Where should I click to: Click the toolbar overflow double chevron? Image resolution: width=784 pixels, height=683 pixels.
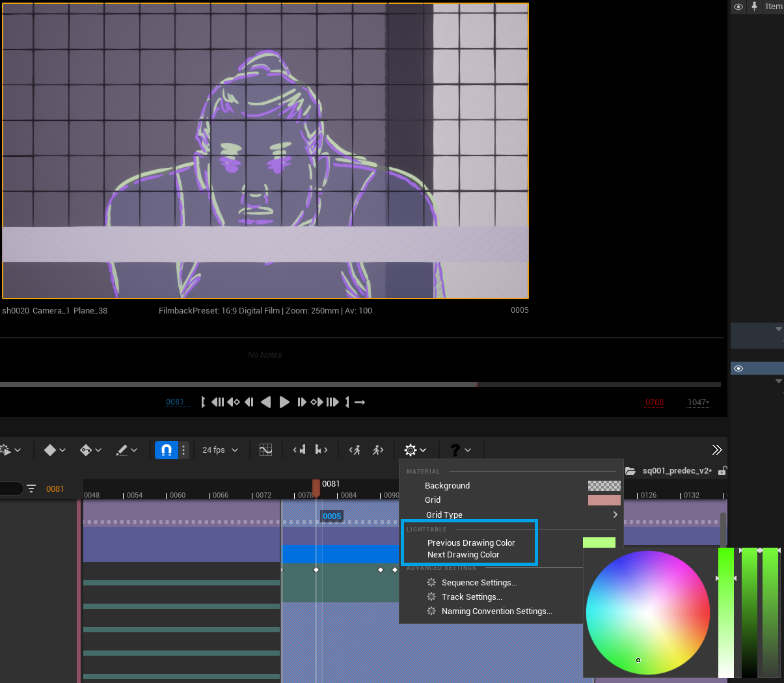(717, 449)
